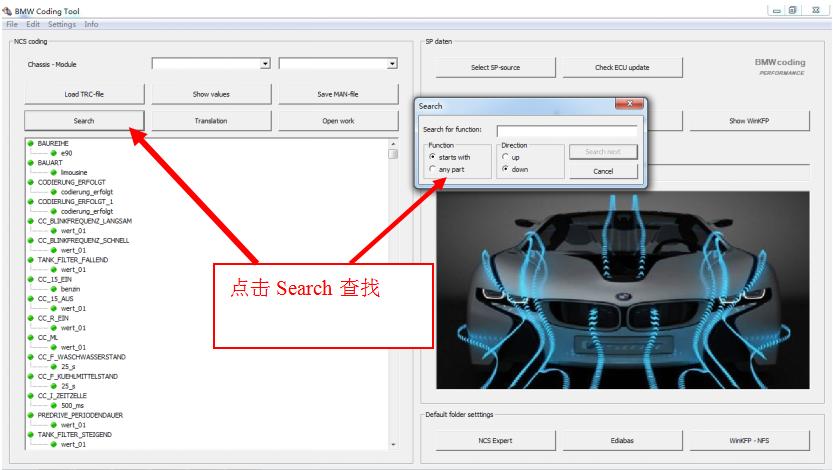This screenshot has height=470, width=833.
Task: Open the Edit menu
Action: click(x=33, y=24)
